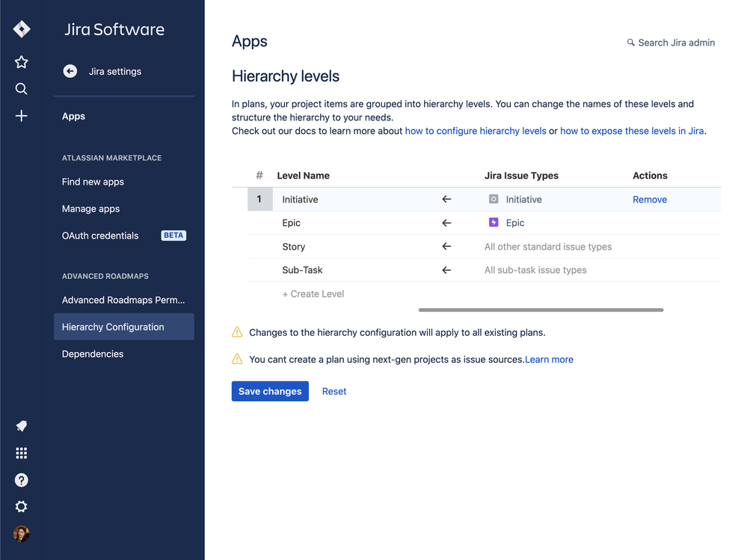Image resolution: width=747 pixels, height=560 pixels.
Task: Open starred items with star icon
Action: pos(22,62)
